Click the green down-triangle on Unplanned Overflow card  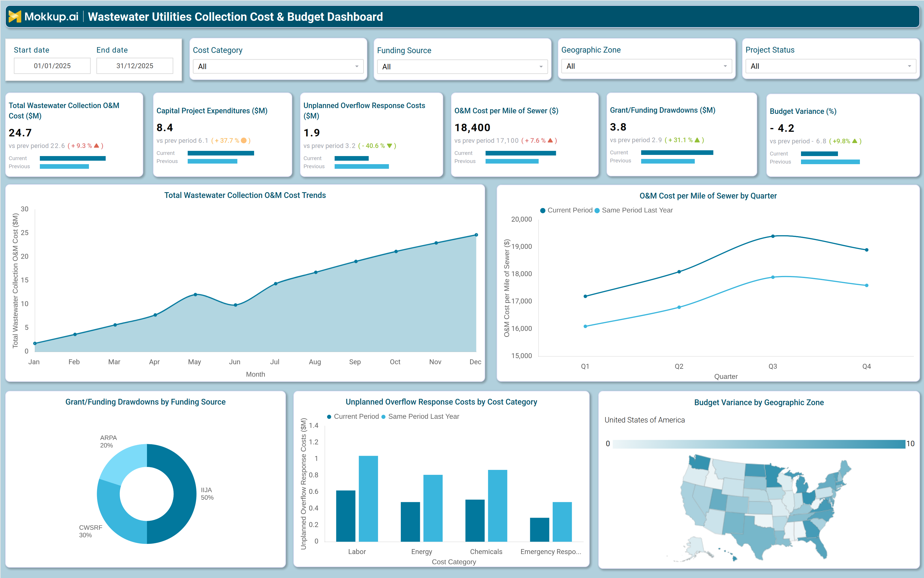(x=390, y=146)
